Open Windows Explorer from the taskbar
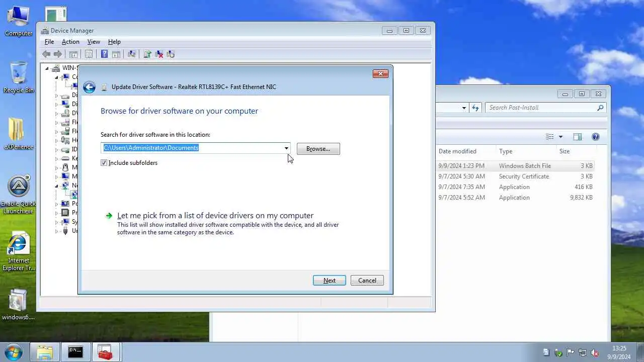Viewport: 644px width, 362px height. pos(45,352)
